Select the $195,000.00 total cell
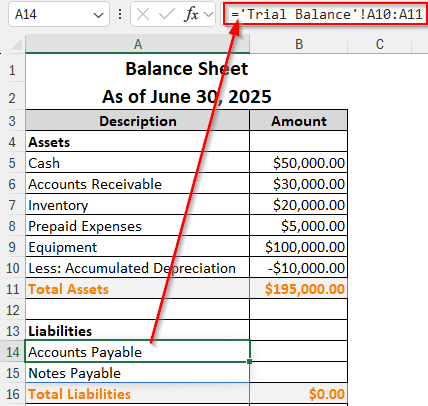 click(x=299, y=289)
